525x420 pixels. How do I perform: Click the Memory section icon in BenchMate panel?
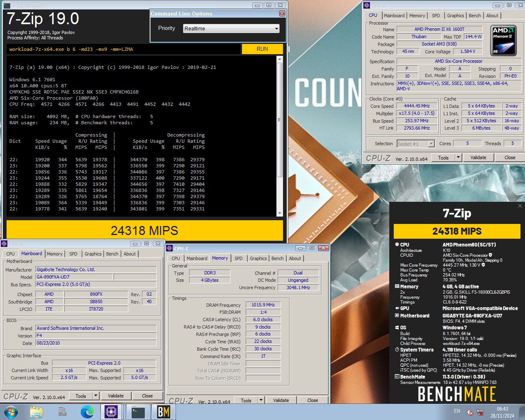tap(397, 286)
